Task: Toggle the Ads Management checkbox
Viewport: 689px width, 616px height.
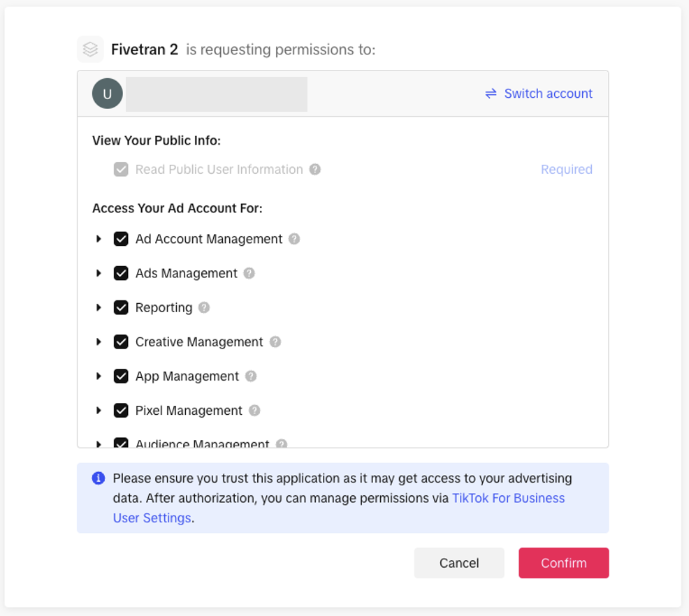Action: coord(121,273)
